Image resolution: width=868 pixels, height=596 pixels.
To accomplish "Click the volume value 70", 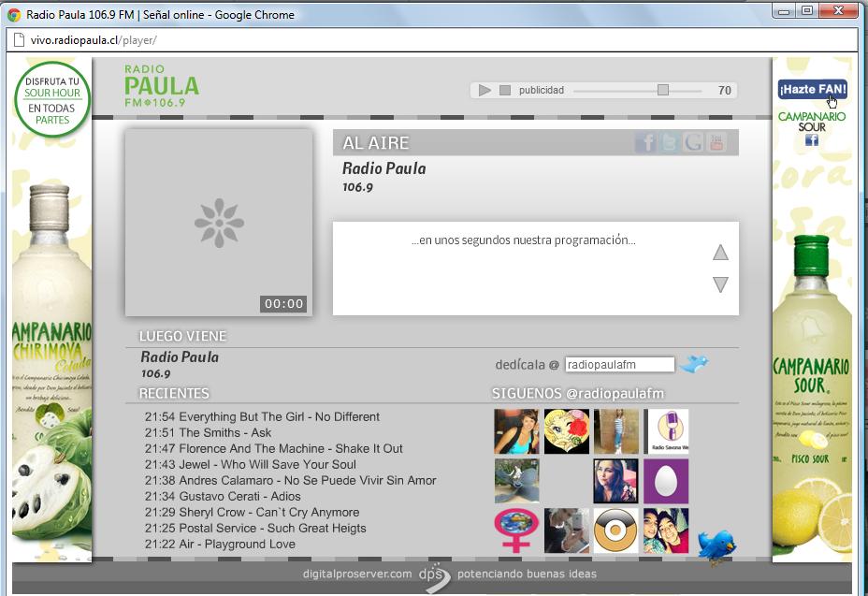I will point(725,90).
